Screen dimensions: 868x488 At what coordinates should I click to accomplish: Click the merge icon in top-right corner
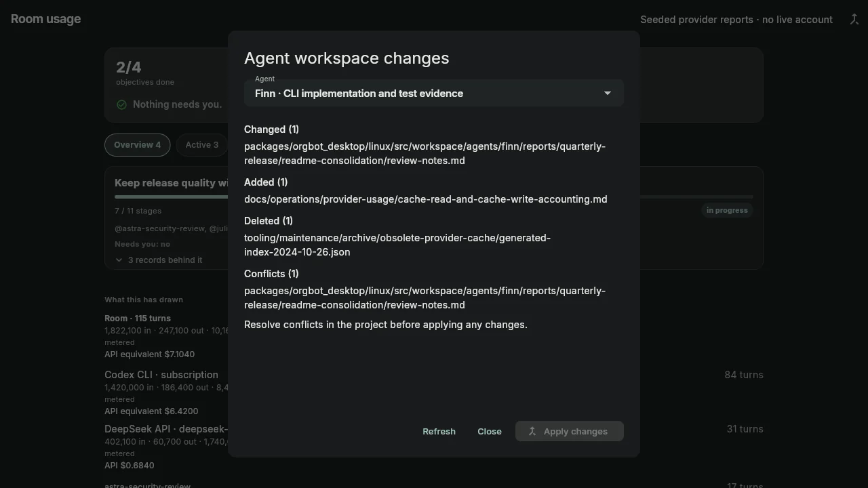pos(854,20)
